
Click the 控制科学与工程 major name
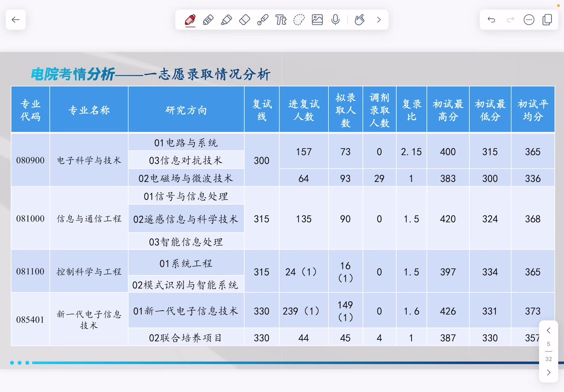89,271
